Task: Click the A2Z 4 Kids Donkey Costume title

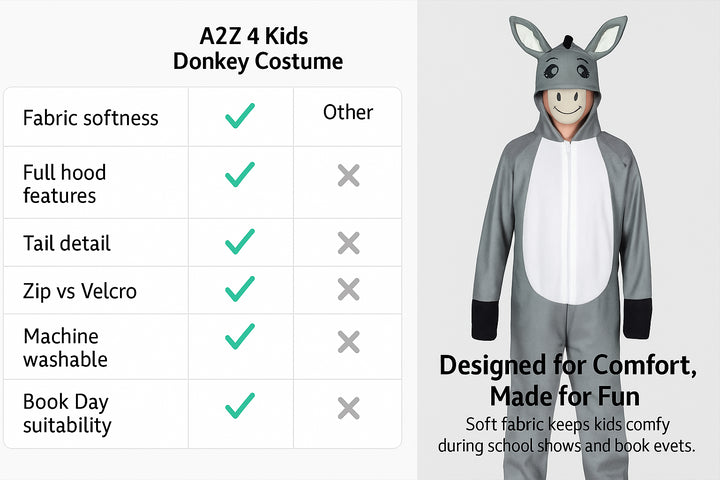Action: click(258, 49)
